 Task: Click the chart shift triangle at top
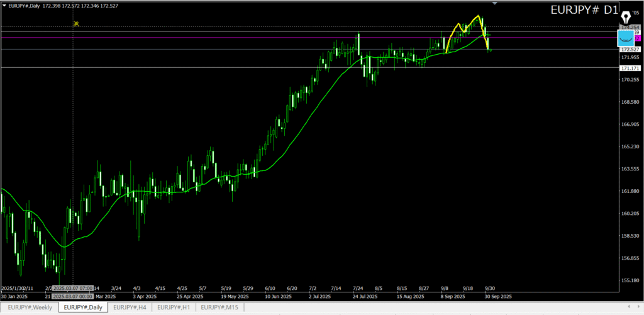pos(497,4)
